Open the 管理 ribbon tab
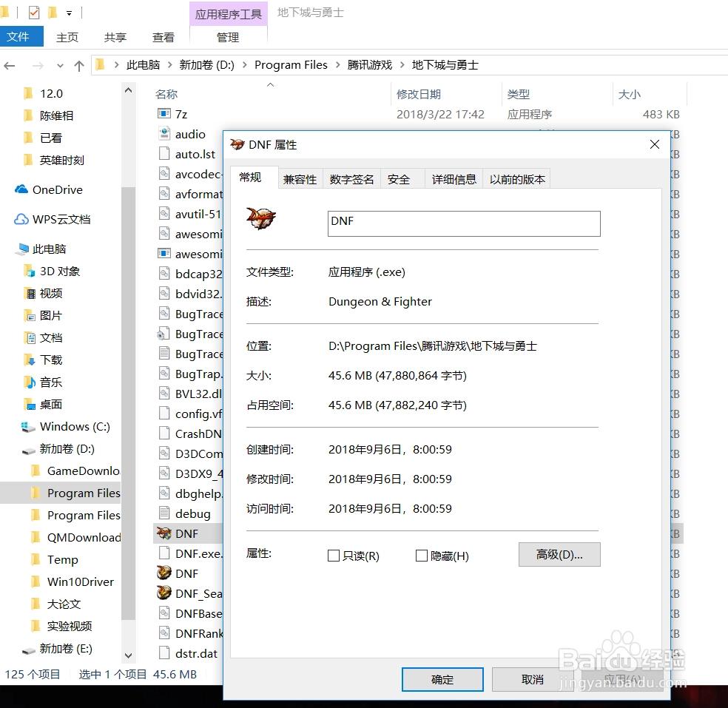 (228, 37)
